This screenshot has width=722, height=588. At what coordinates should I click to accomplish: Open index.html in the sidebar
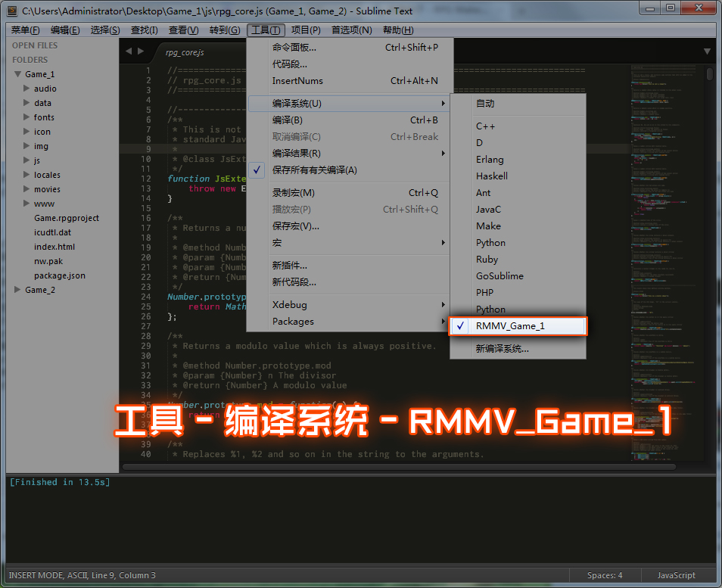pos(54,247)
